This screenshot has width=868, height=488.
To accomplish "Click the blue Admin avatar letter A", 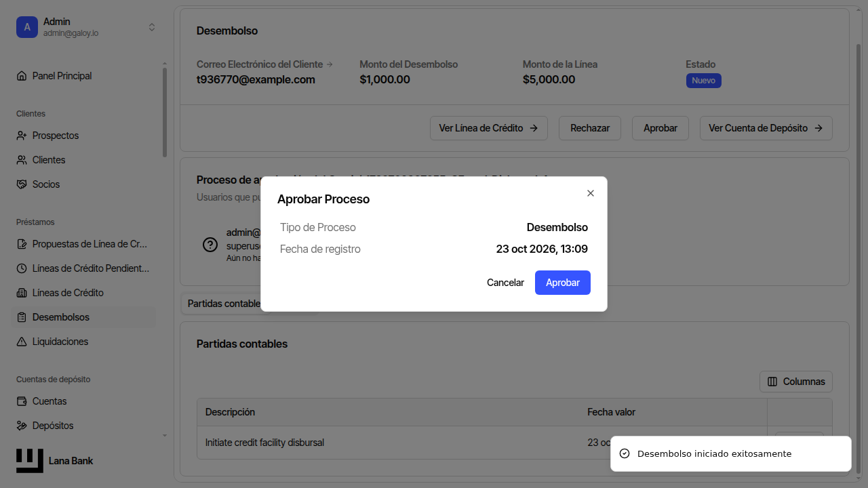I will 27,27.
